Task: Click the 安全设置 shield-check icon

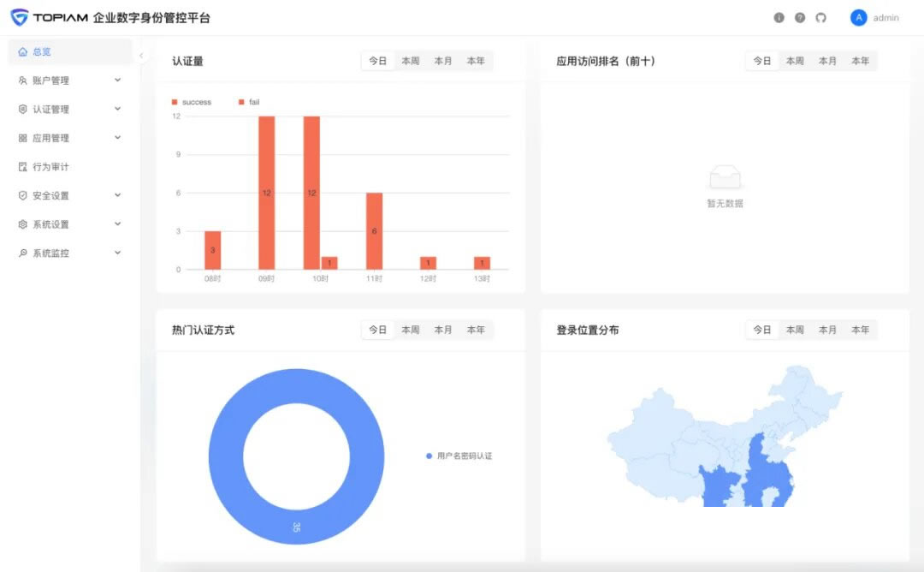Action: [22, 195]
